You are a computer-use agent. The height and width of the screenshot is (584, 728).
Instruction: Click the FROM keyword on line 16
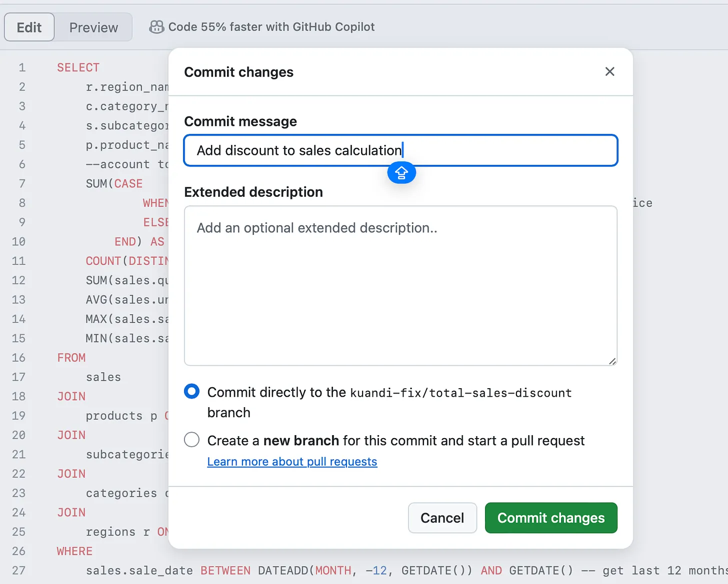71,358
